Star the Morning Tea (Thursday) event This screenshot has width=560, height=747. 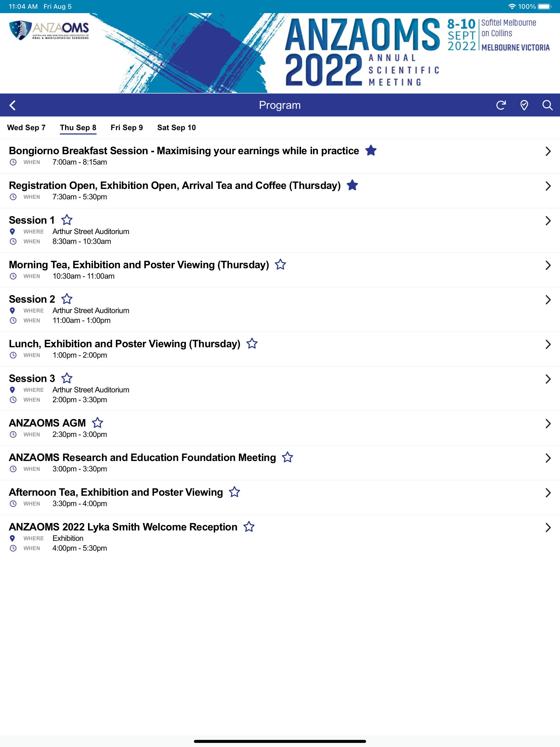tap(280, 265)
